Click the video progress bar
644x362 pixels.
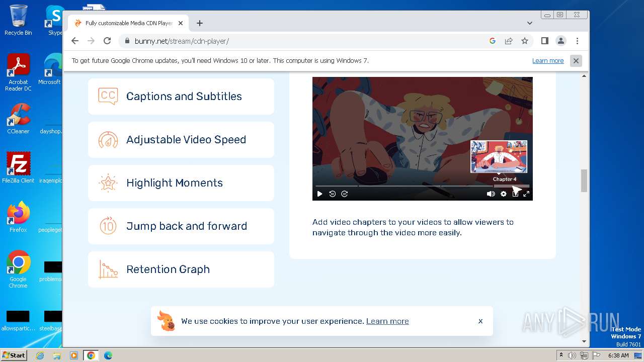[x=422, y=186]
